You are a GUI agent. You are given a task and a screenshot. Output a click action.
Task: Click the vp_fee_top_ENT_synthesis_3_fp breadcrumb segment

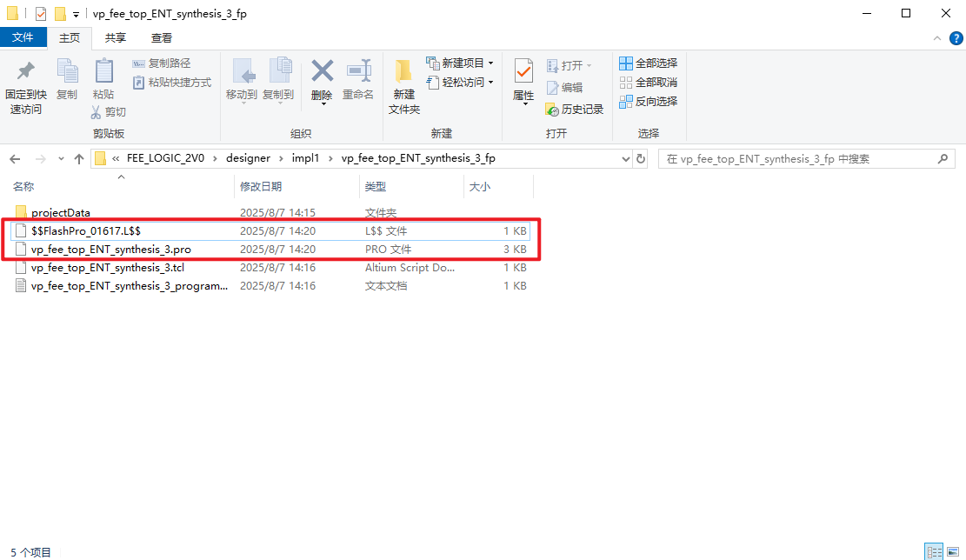pos(418,158)
